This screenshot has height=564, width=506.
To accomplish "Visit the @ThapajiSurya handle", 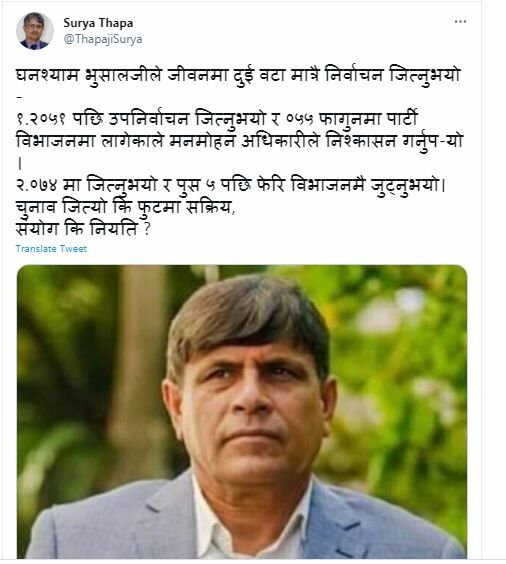I will click(x=103, y=39).
